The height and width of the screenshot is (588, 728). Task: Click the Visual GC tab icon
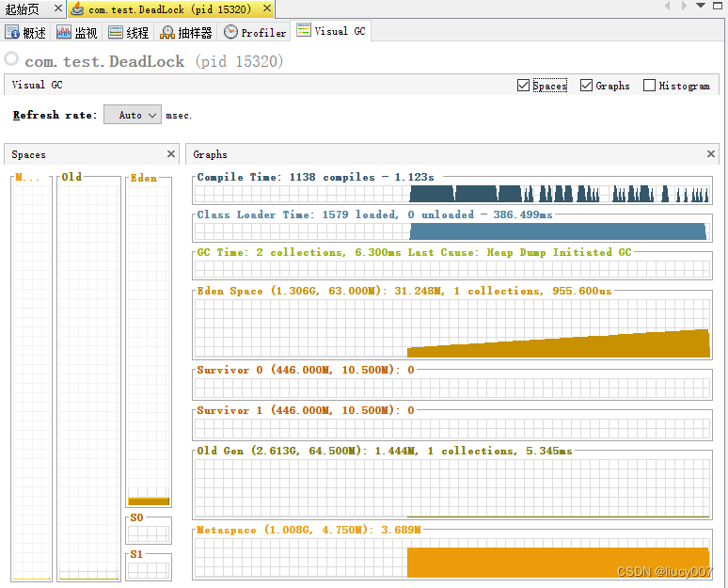304,30
